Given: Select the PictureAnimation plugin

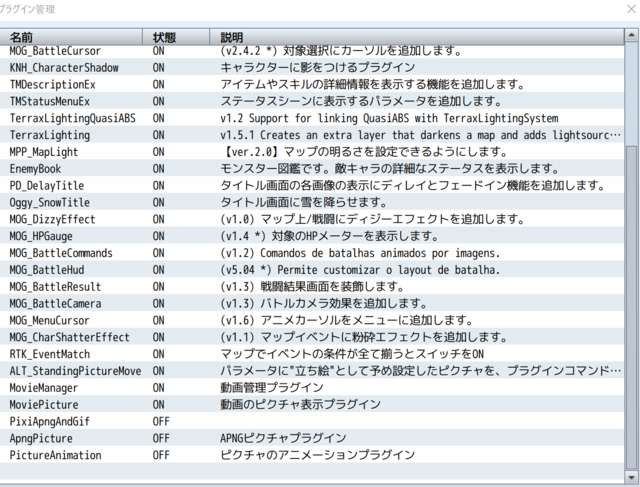Looking at the screenshot, I should (x=55, y=455).
